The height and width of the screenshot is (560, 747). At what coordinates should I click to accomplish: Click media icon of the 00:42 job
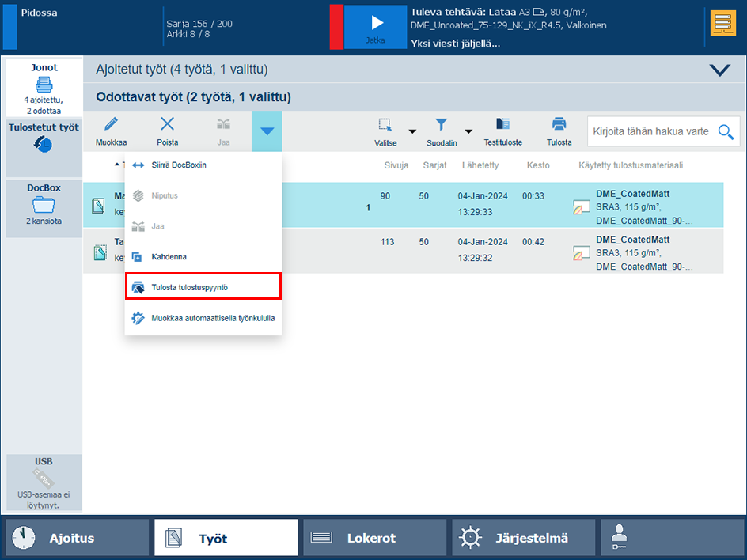point(581,253)
